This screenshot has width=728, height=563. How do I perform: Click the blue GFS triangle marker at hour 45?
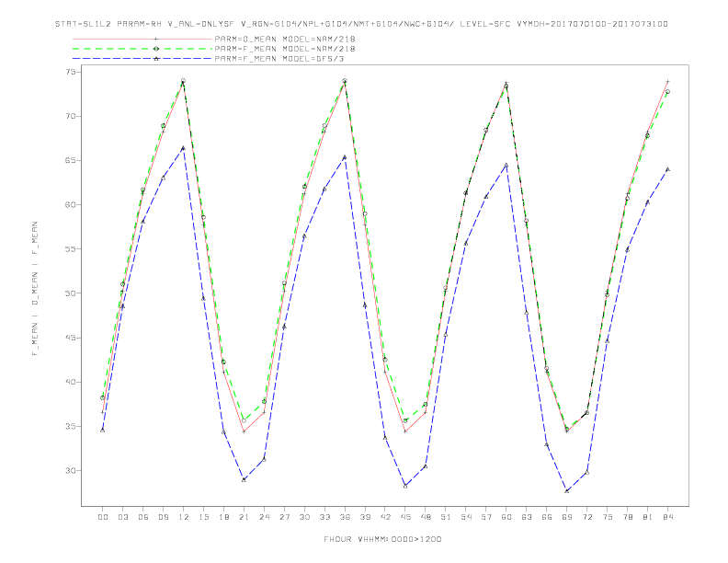click(x=405, y=486)
